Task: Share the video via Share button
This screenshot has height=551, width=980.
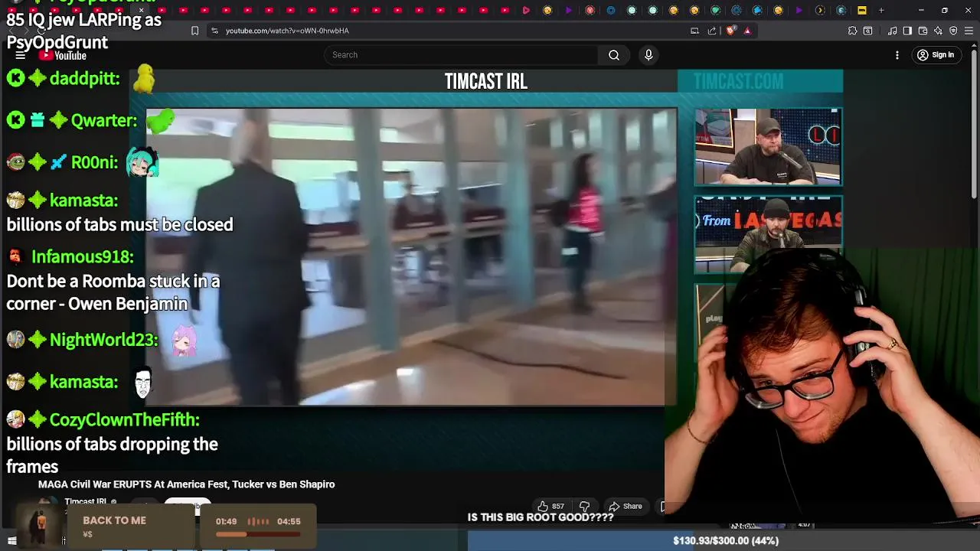Action: click(x=625, y=506)
